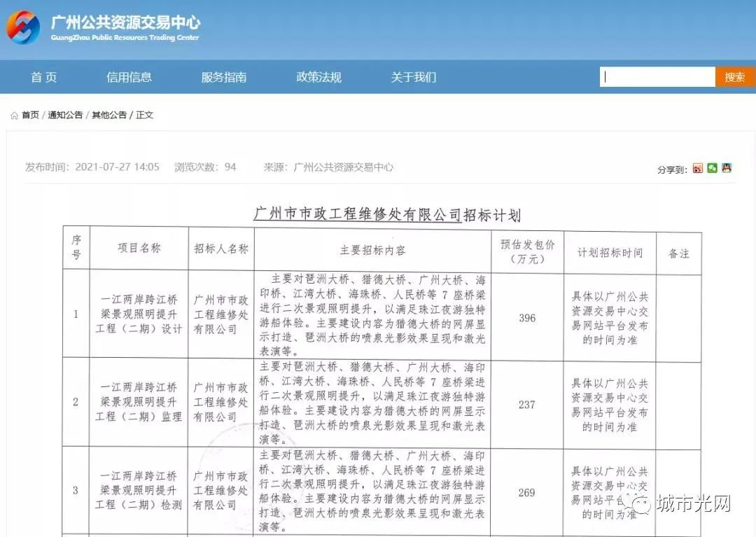756x537 pixels.
Task: Share the article via WeChat icon
Action: point(712,168)
